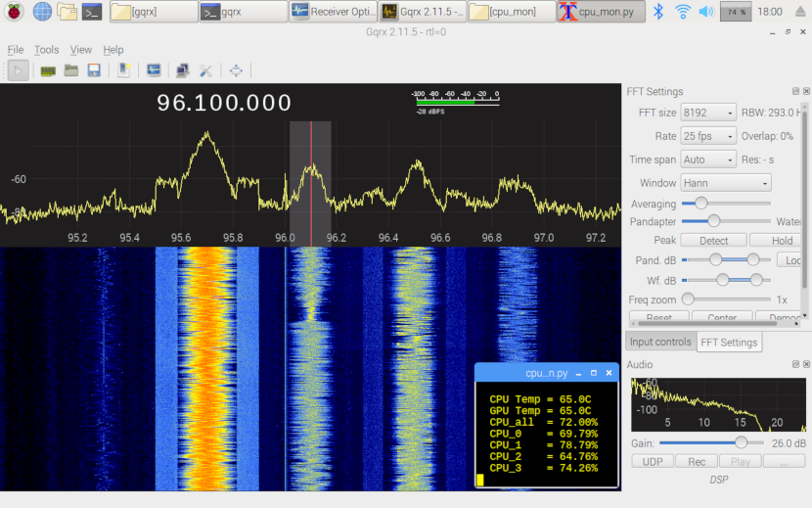Open the Raspberry Pi main menu
Image resolution: width=812 pixels, height=508 pixels.
click(15, 12)
